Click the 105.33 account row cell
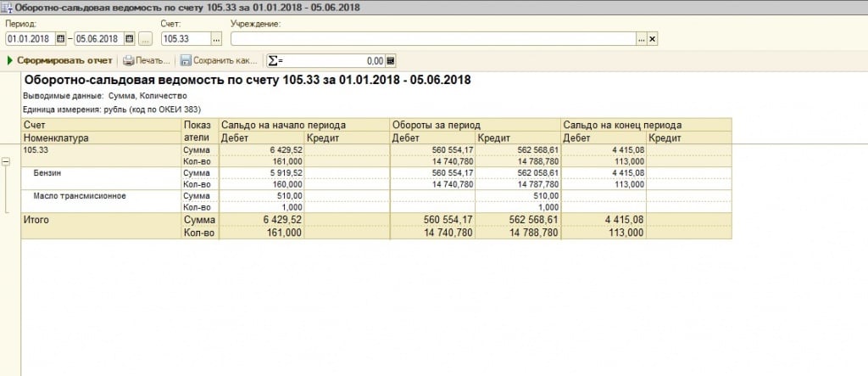The height and width of the screenshot is (376, 868). [36, 149]
